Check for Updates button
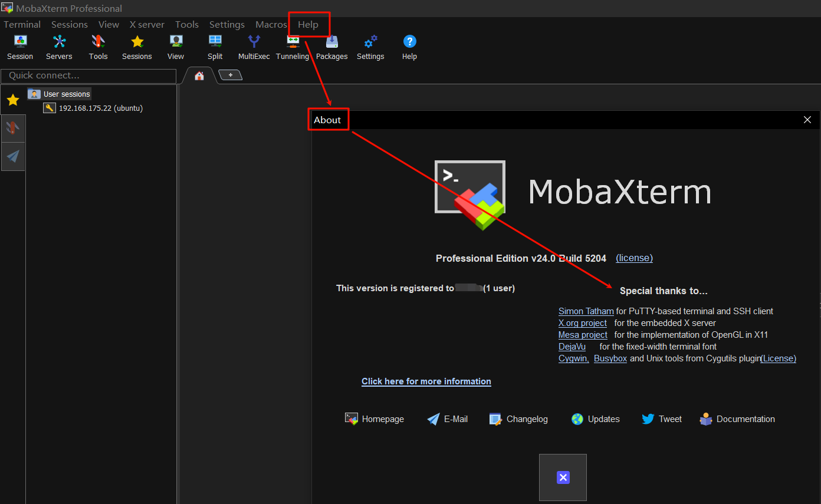Viewport: 821px width, 504px height. click(595, 419)
